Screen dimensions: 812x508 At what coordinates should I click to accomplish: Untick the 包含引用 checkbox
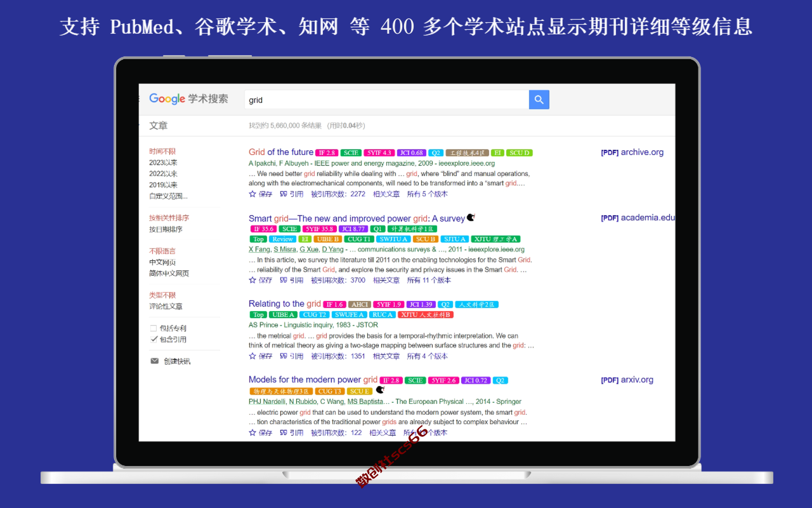click(154, 339)
